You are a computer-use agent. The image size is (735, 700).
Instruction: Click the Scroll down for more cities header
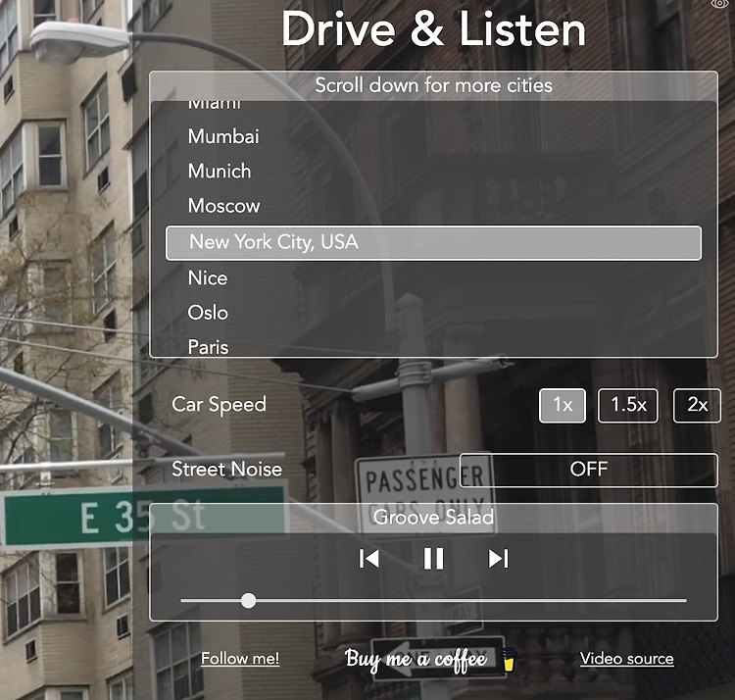click(433, 85)
